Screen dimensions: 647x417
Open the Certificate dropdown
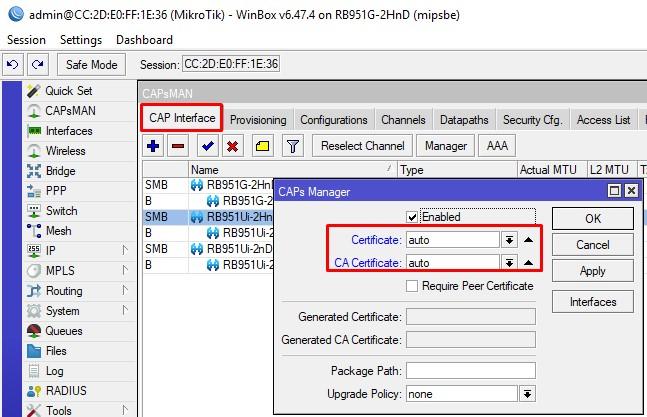tap(509, 240)
